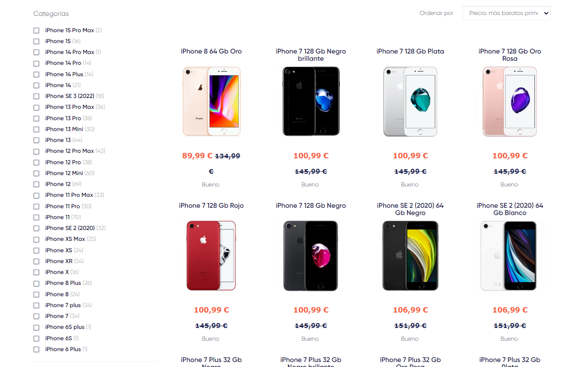Open the iPhone 7 128 Gb Rojo title link
The width and height of the screenshot is (588, 367).
point(211,206)
